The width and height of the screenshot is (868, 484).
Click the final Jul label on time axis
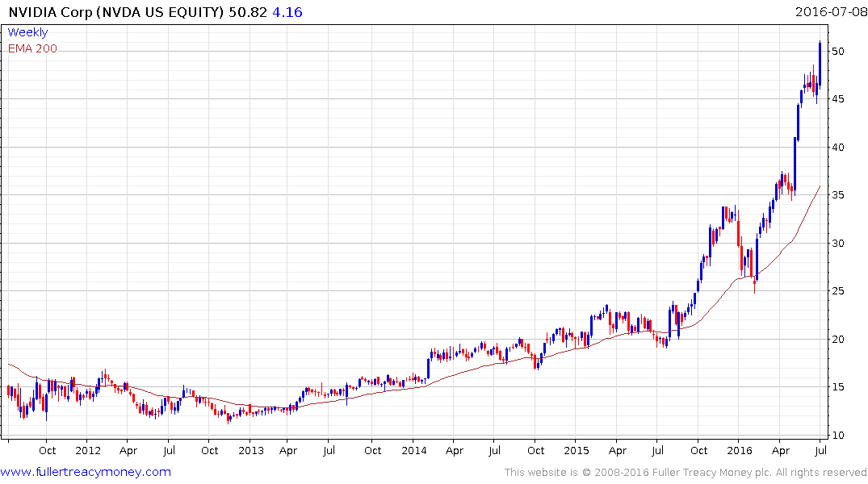821,450
